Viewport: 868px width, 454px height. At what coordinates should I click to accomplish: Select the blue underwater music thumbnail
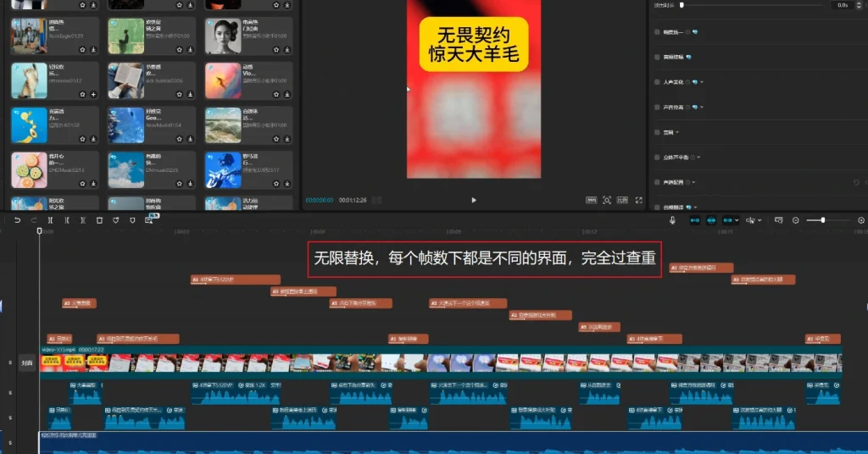[126, 125]
